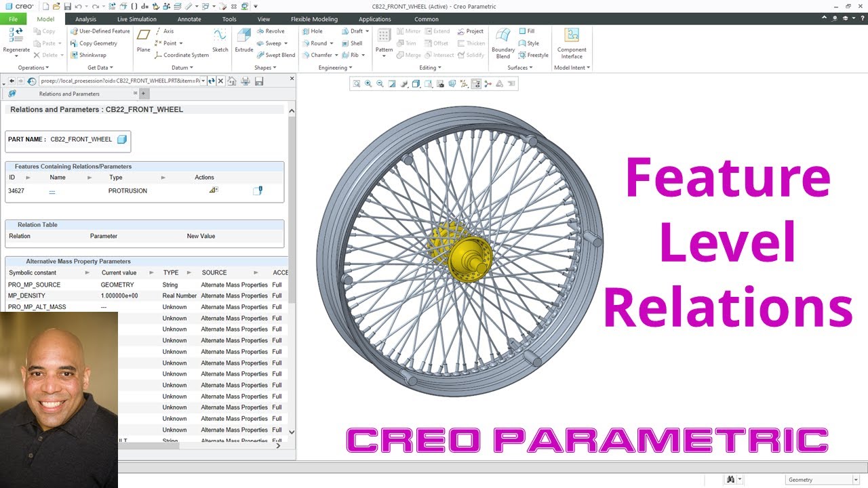Start a new Sketch
The height and width of the screenshot is (488, 868).
220,40
